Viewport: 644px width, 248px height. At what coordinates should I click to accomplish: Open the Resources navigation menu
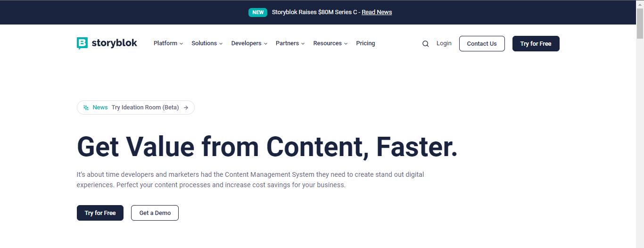point(330,43)
